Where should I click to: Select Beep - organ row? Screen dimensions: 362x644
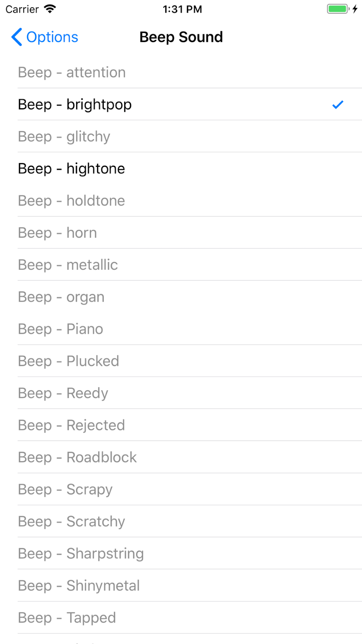[181, 297]
